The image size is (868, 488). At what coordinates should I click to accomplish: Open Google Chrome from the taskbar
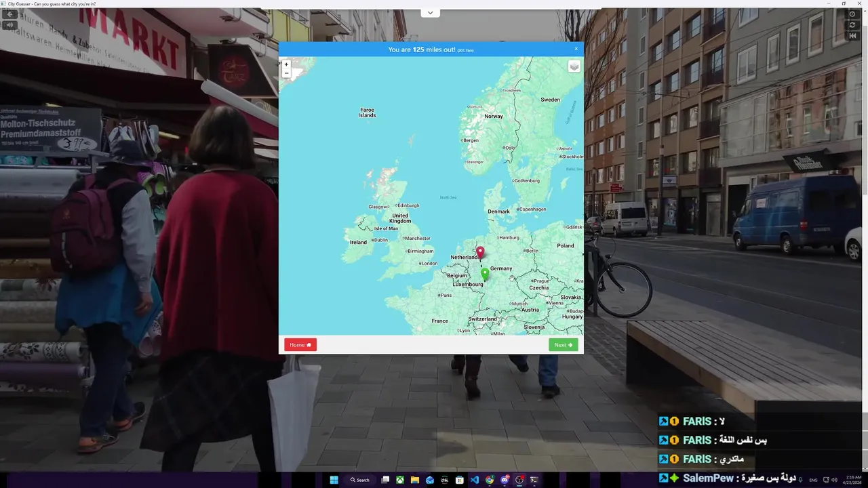(x=490, y=480)
